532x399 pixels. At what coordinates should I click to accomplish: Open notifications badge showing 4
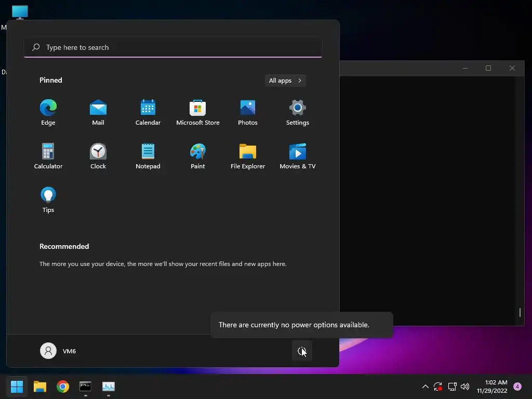pyautogui.click(x=517, y=387)
